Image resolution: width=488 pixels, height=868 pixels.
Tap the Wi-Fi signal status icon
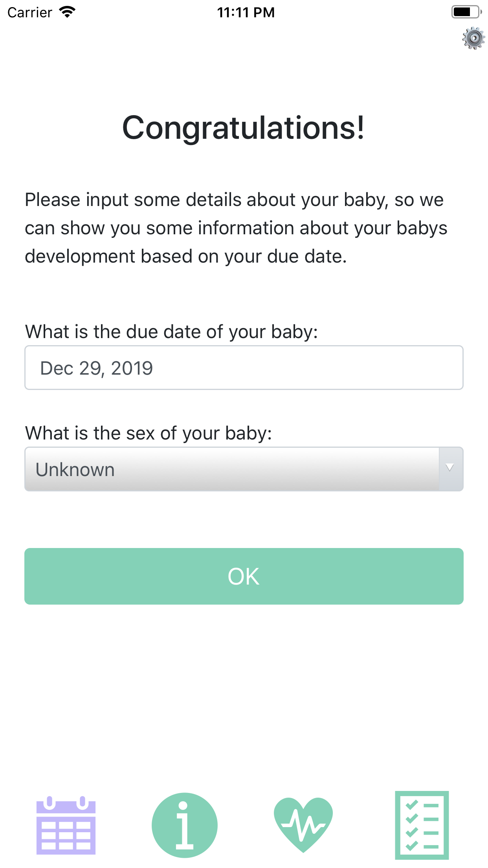67,12
